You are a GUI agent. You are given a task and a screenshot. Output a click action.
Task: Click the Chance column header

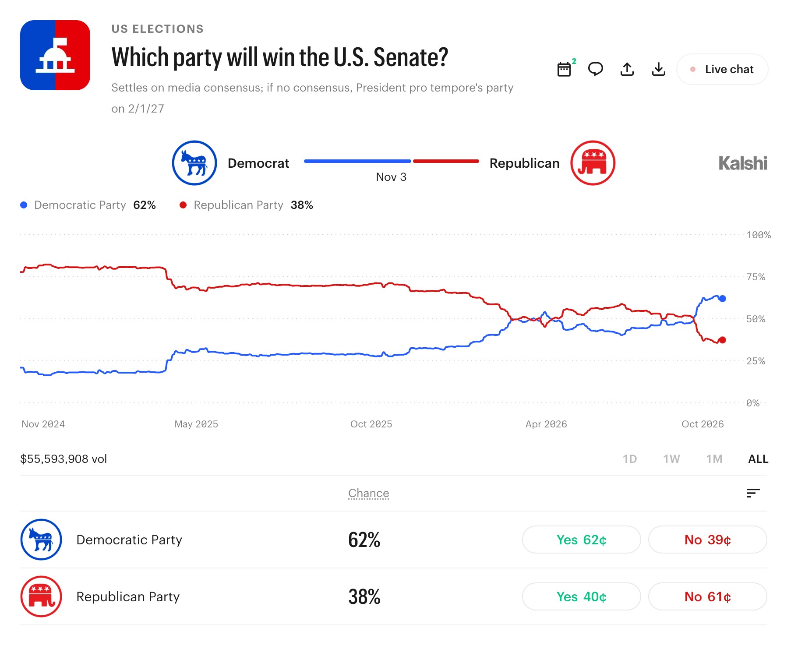368,493
